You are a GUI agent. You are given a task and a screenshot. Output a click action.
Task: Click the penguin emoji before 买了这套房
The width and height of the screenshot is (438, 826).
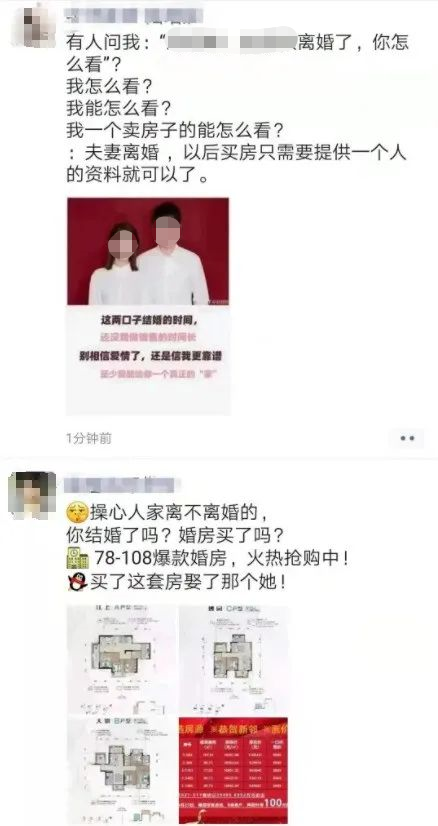[x=77, y=582]
